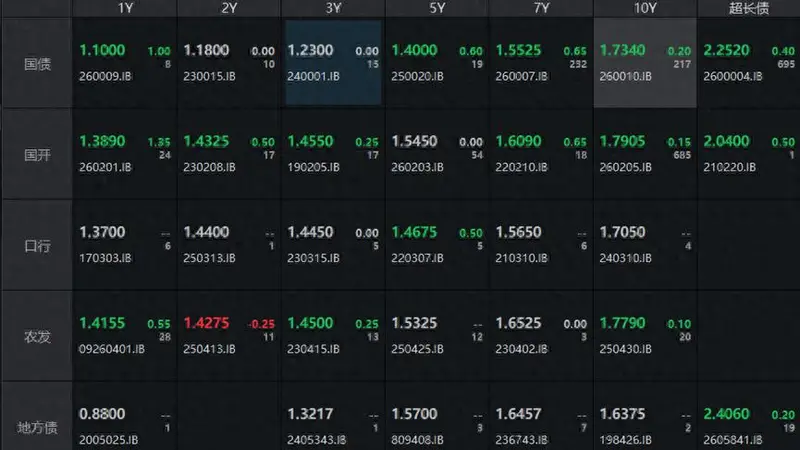Select the 1Y column header

125,8
